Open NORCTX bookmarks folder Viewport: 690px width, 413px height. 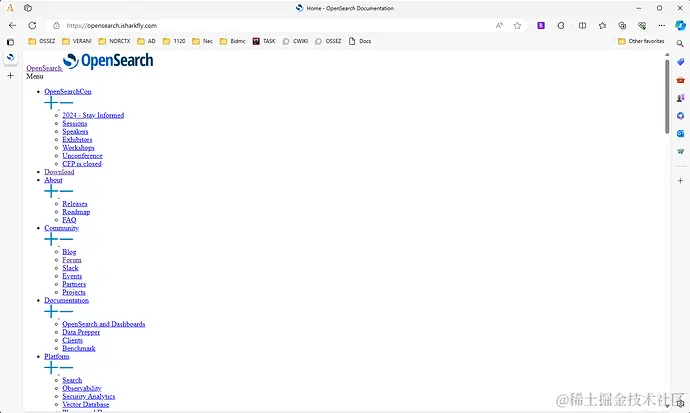114,41
